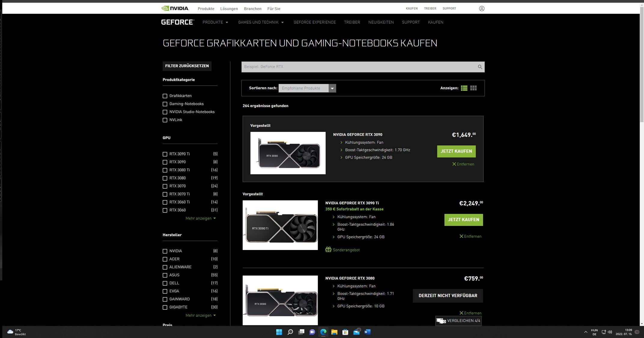Viewport: 644px width, 338px height.
Task: Click the top KAUFEN link
Action: (412, 8)
